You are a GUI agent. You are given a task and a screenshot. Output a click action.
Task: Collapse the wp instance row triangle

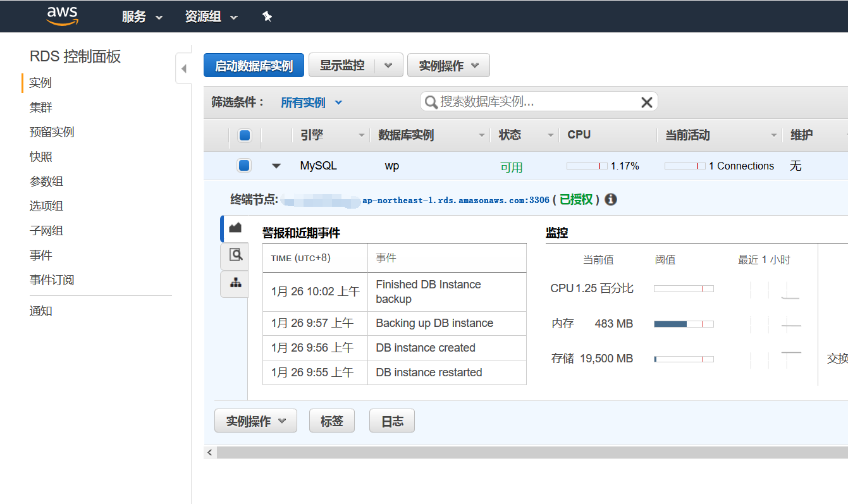[x=276, y=166]
